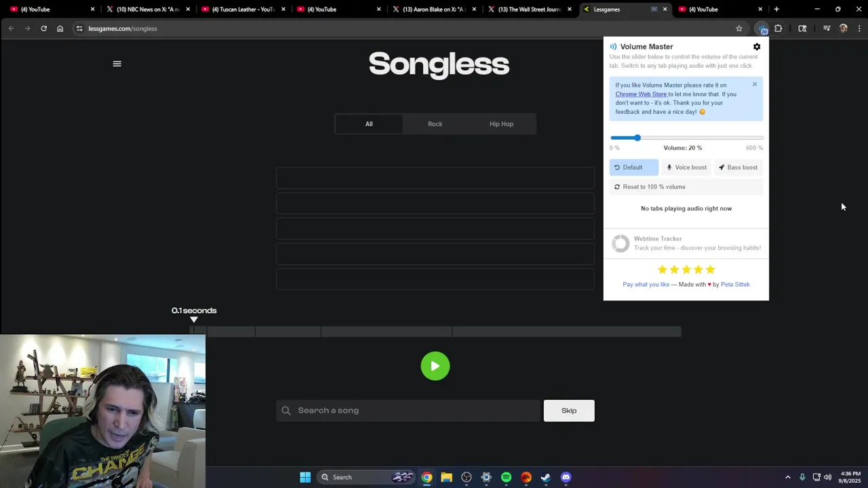The width and height of the screenshot is (868, 488).
Task: Open system volume from tray speaker icon
Action: 827,477
